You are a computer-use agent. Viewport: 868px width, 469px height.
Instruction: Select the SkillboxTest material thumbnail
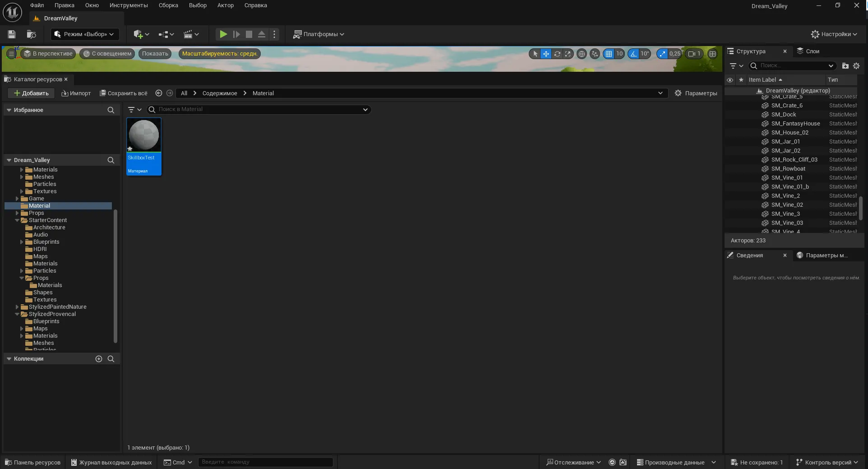144,135
